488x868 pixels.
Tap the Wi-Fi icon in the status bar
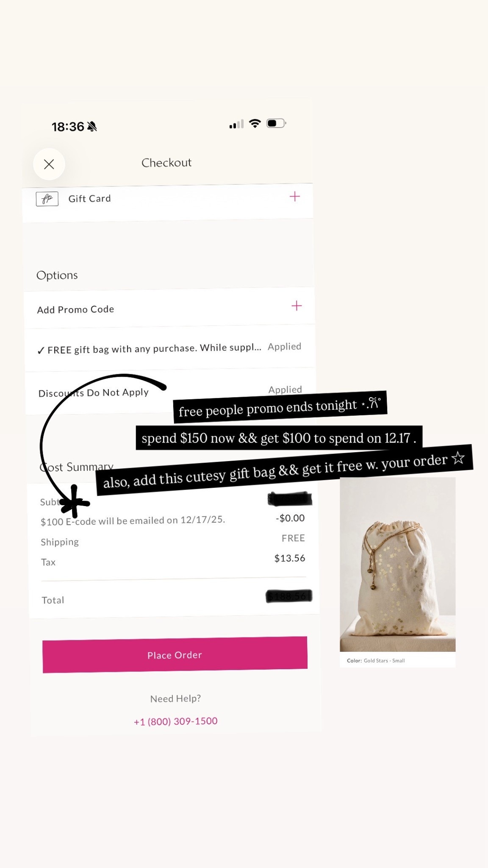tap(255, 123)
